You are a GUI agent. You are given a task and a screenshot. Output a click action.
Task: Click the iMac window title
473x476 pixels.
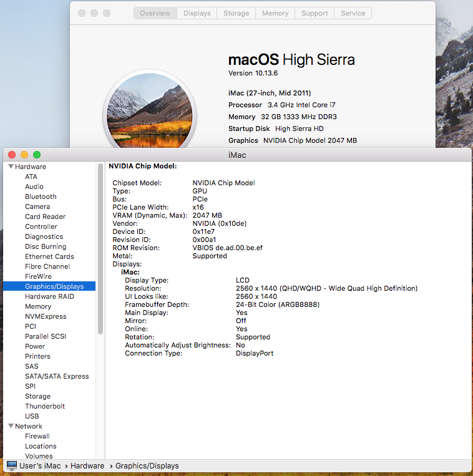pyautogui.click(x=237, y=155)
